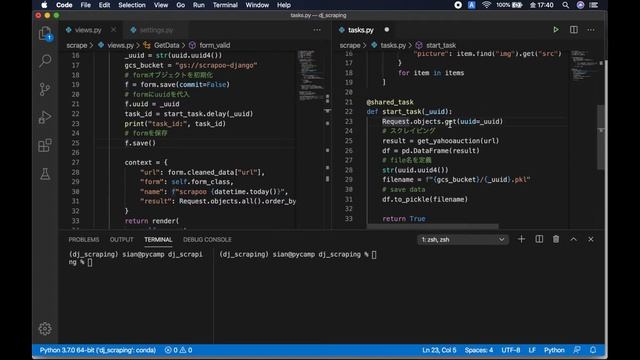Open the feedback icon in status bar
The height and width of the screenshot is (360, 640).
pyautogui.click(x=577, y=350)
